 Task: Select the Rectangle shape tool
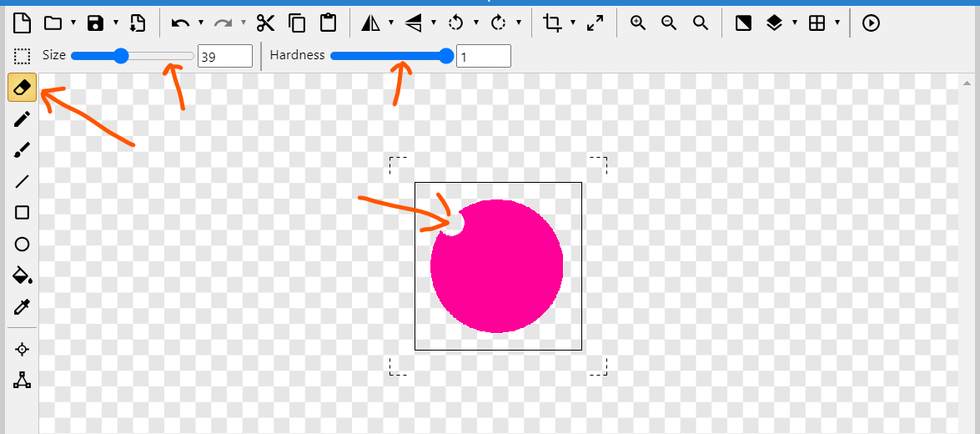coord(22,213)
